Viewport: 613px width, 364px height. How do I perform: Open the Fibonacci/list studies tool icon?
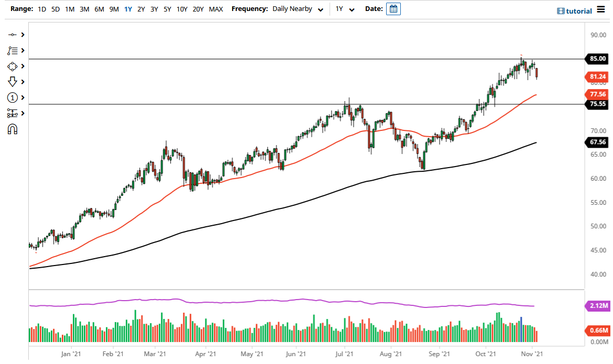tap(12, 50)
